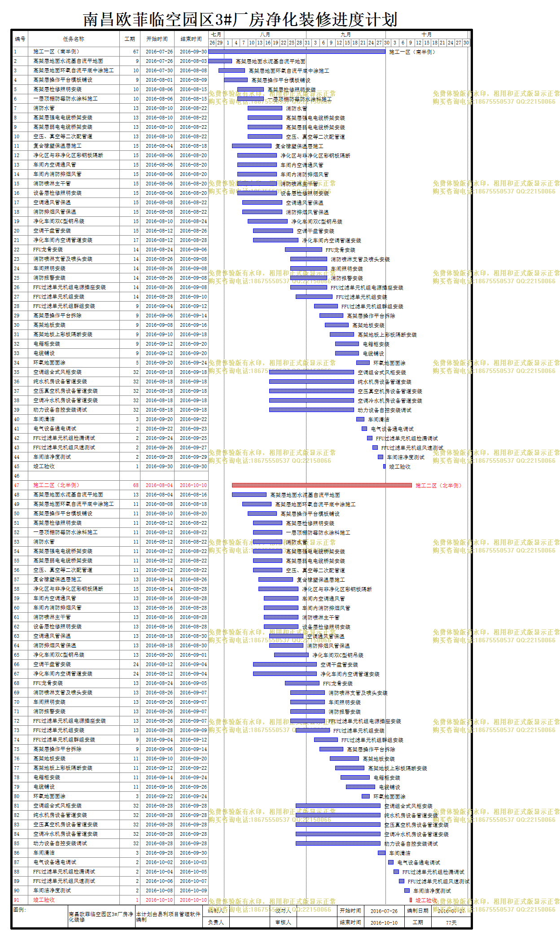Select the red summary bar for 施工二区
Image resolution: width=560 pixels, height=939 pixels.
point(322,485)
